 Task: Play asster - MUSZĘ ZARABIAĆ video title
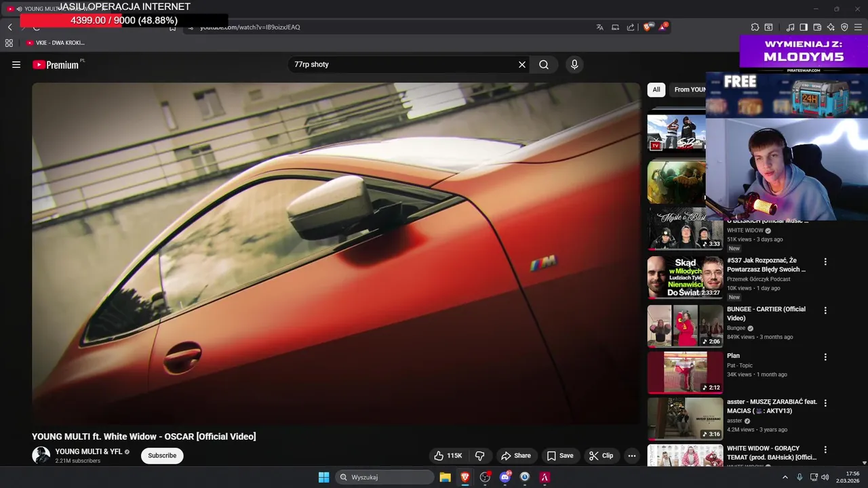click(x=772, y=406)
